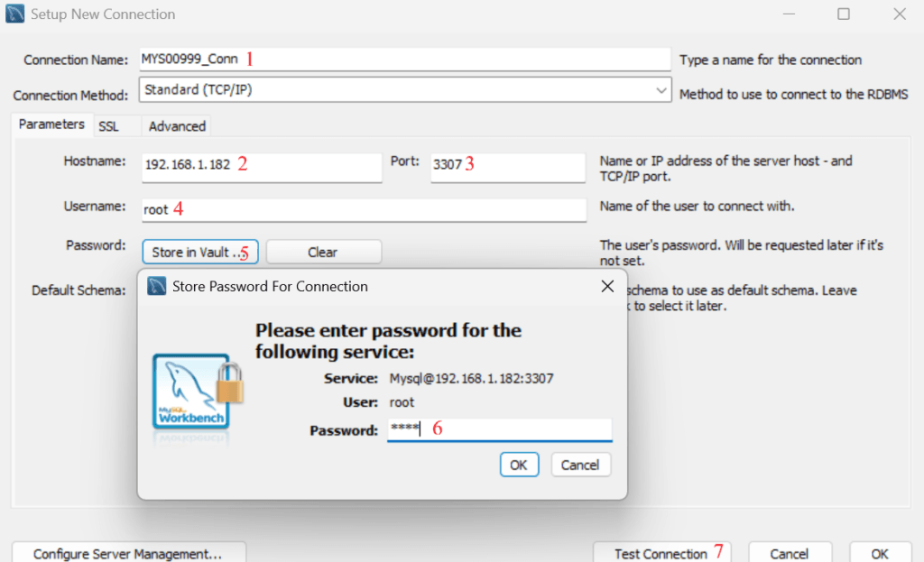Screen dimensions: 924x562
Task: Switch to the Advanced tab
Action: (x=176, y=126)
